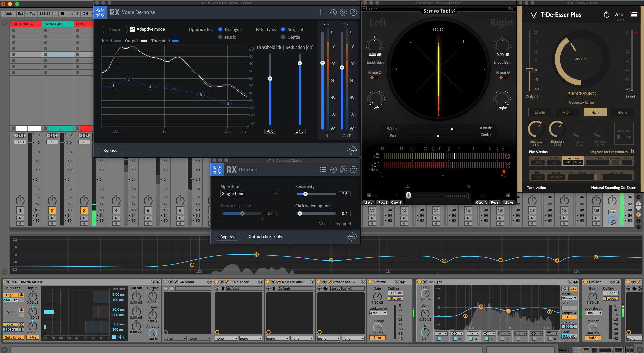Open first Limiter Lookahead 3 ms dropdown
The image size is (644, 353).
pyautogui.click(x=378, y=313)
